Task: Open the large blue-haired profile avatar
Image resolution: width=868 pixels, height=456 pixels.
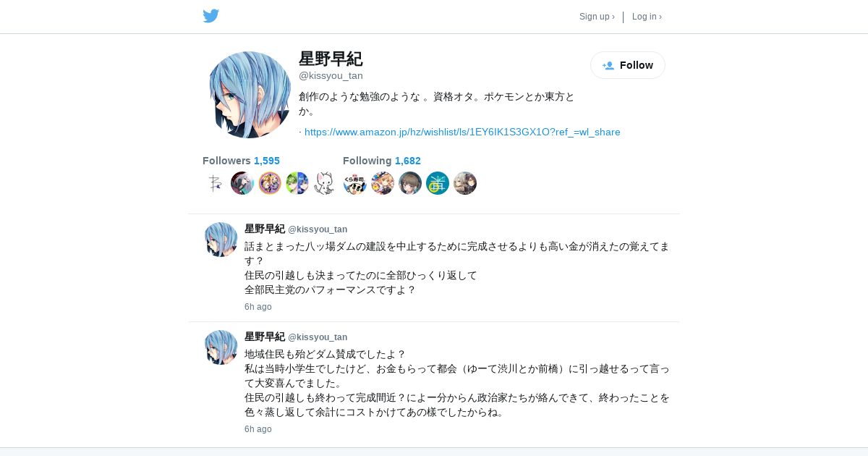Action: [x=250, y=95]
